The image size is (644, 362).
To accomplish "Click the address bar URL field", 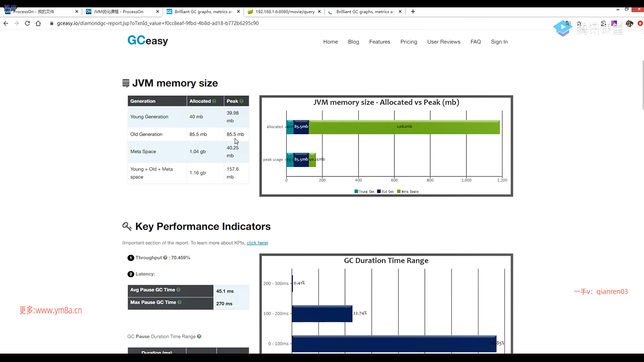I will (x=158, y=23).
